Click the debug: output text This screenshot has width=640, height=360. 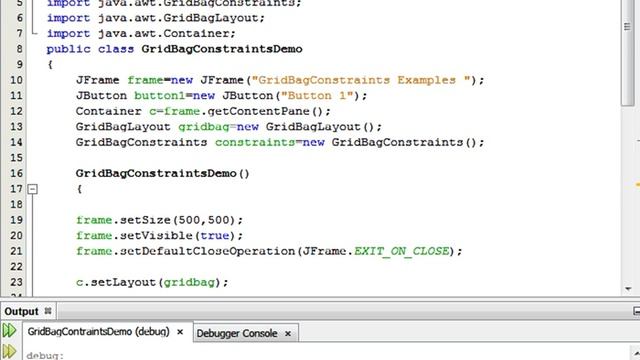tap(45, 356)
